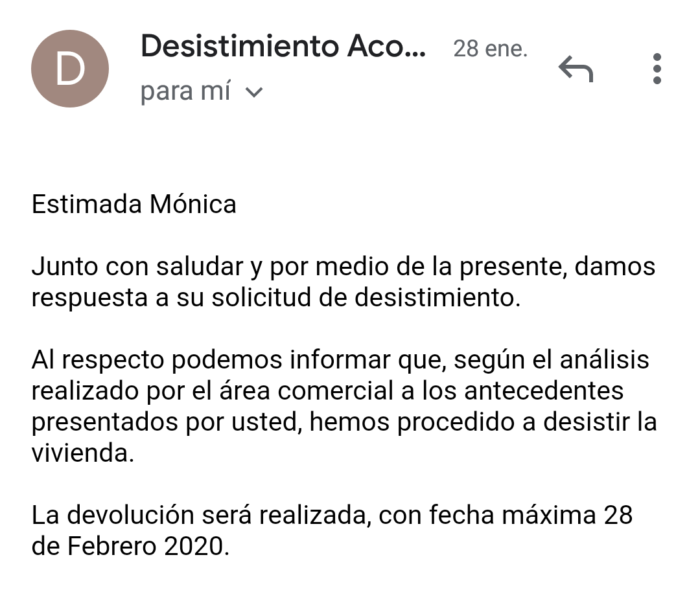Viewport: 700px width, 601px height.
Task: Reply to the email using the arrow icon
Action: (x=576, y=69)
